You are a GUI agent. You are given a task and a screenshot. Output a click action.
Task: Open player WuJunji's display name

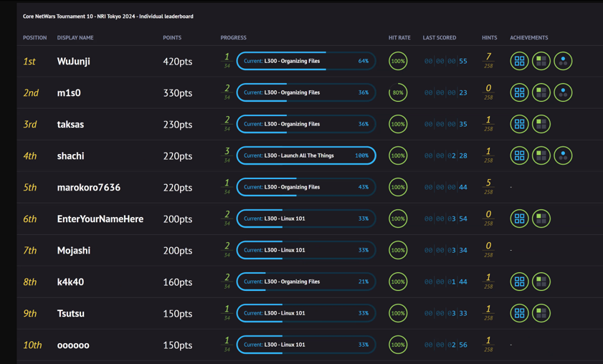pos(74,62)
